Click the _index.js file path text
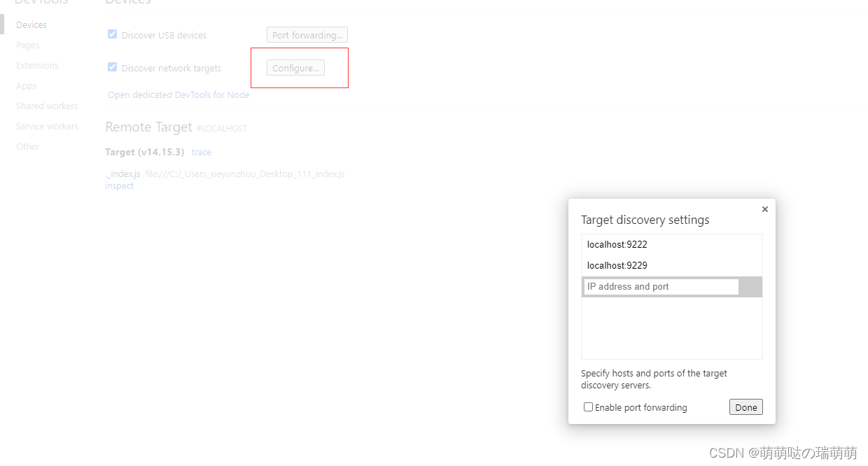Image resolution: width=868 pixels, height=466 pixels. click(x=245, y=174)
